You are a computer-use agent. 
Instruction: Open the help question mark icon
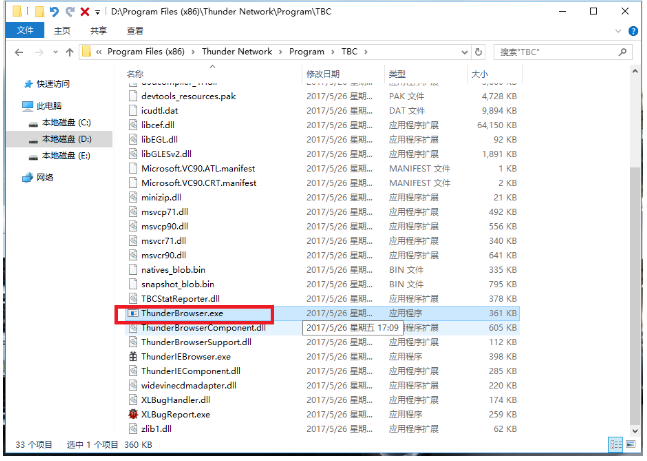633,31
